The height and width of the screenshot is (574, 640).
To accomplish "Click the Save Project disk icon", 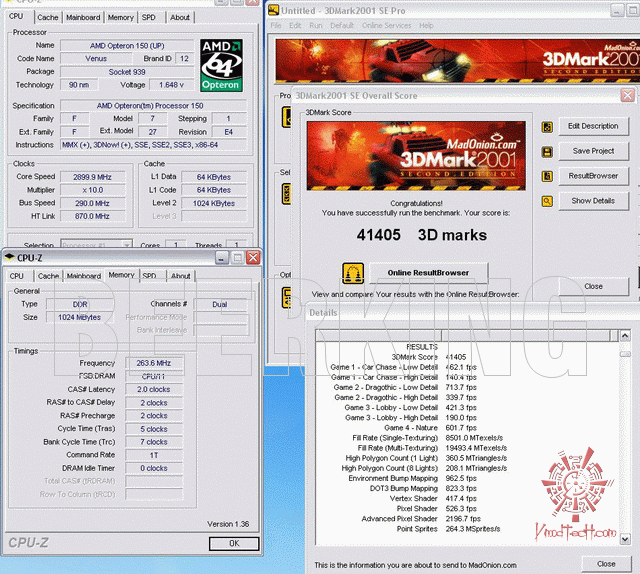I will click(x=547, y=152).
